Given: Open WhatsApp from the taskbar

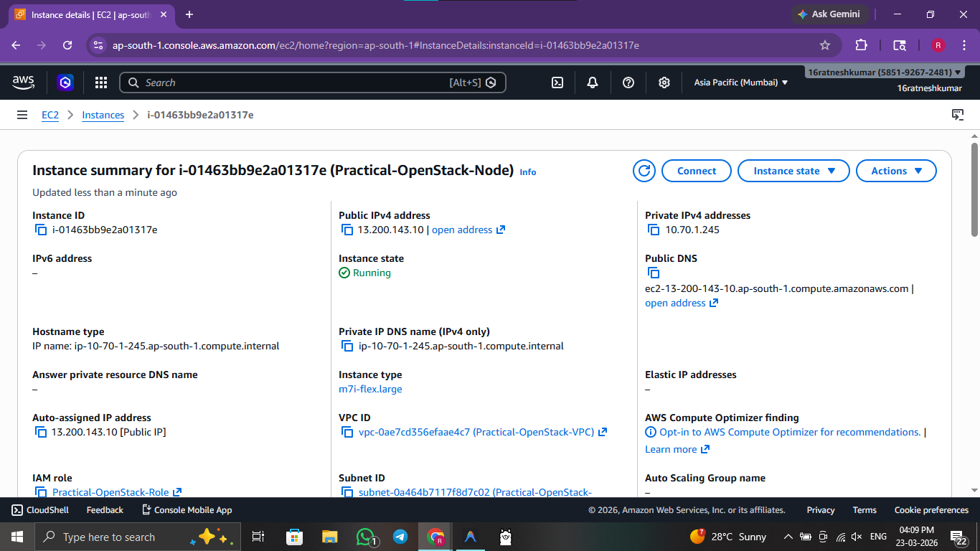Looking at the screenshot, I should (x=365, y=537).
